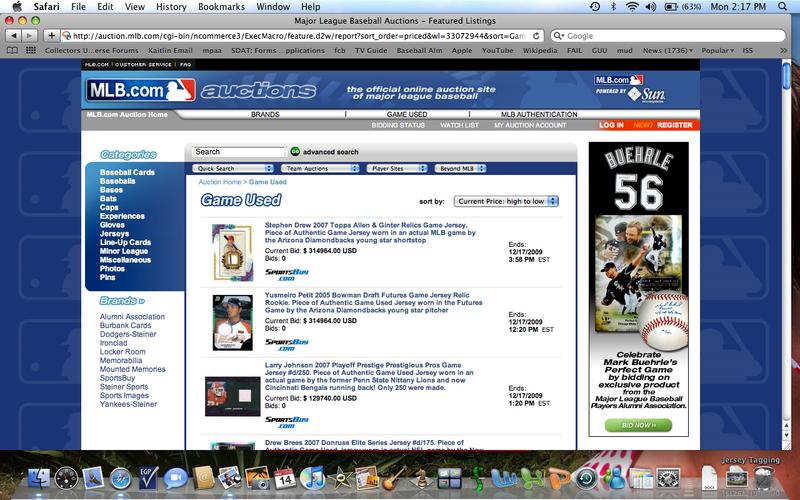Click the Safari compass icon in dock
The image size is (800, 500).
tap(121, 479)
